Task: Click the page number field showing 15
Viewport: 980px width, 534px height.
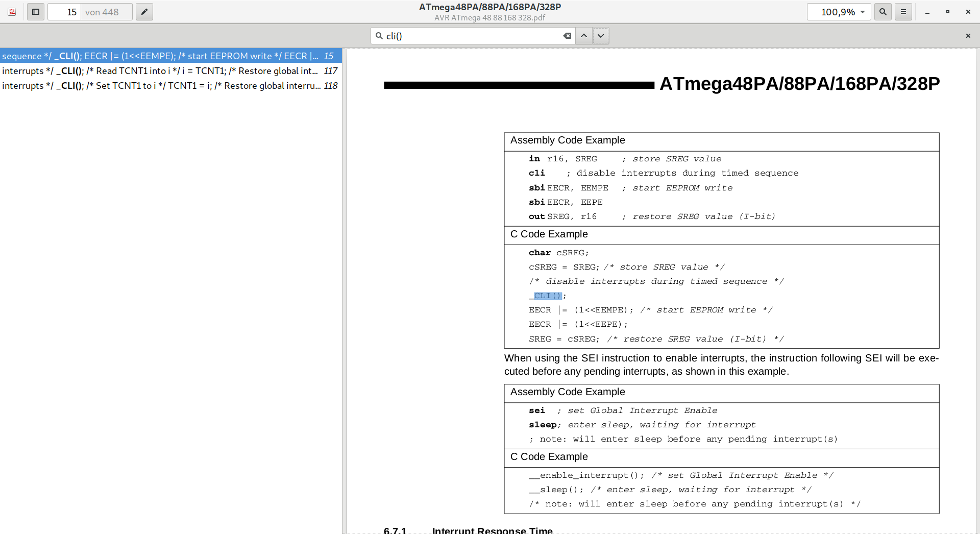Action: click(64, 12)
